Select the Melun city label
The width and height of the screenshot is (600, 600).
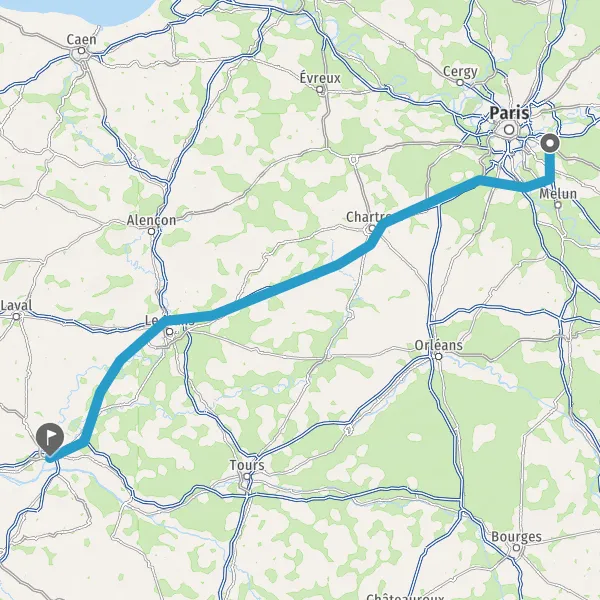click(x=558, y=194)
